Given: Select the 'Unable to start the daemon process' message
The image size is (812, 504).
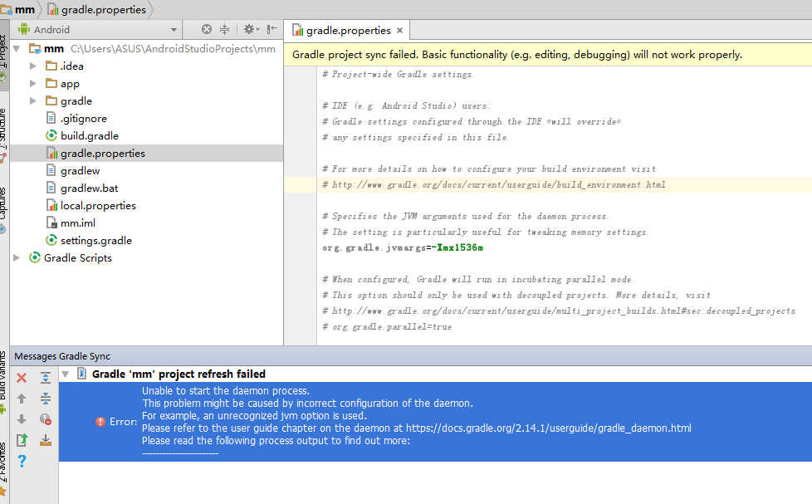Looking at the screenshot, I should click(226, 390).
